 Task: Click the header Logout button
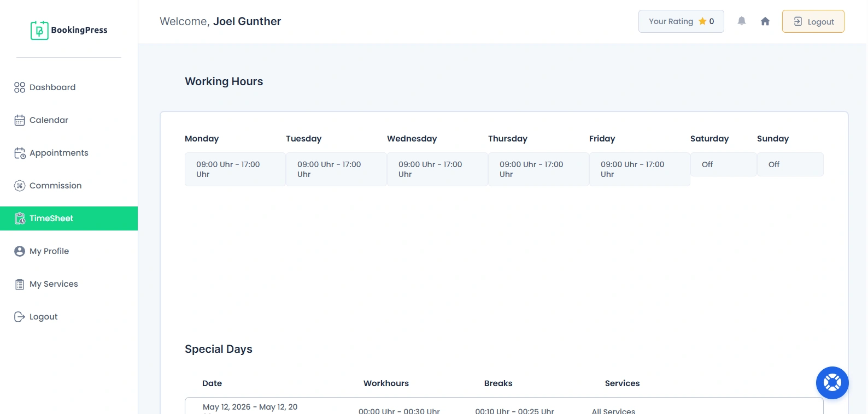click(813, 21)
